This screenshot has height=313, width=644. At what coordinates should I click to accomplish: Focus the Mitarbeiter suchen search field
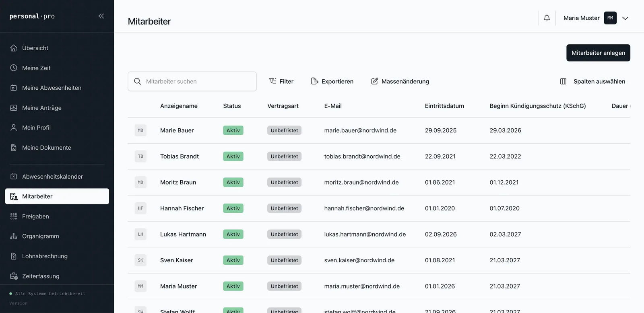click(x=192, y=81)
